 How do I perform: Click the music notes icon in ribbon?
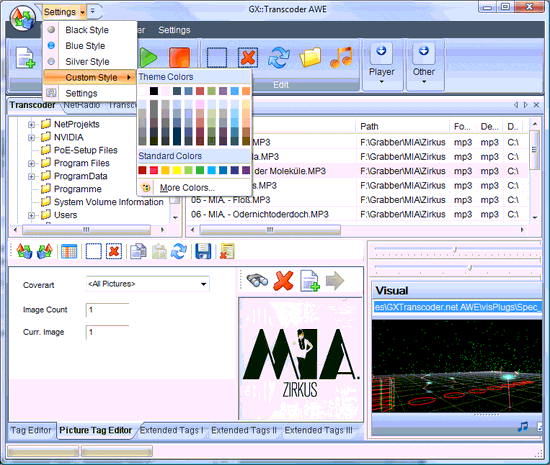341,57
